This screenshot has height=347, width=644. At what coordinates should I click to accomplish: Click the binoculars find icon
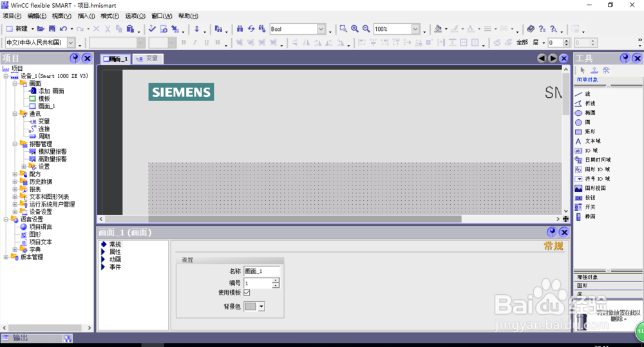(x=240, y=29)
